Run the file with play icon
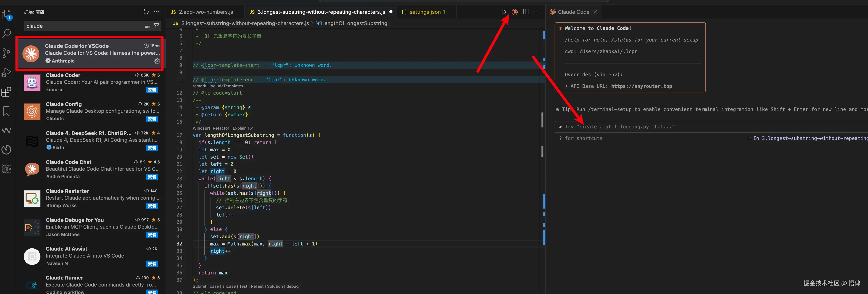Screen dimensions: 868x294 (504, 12)
